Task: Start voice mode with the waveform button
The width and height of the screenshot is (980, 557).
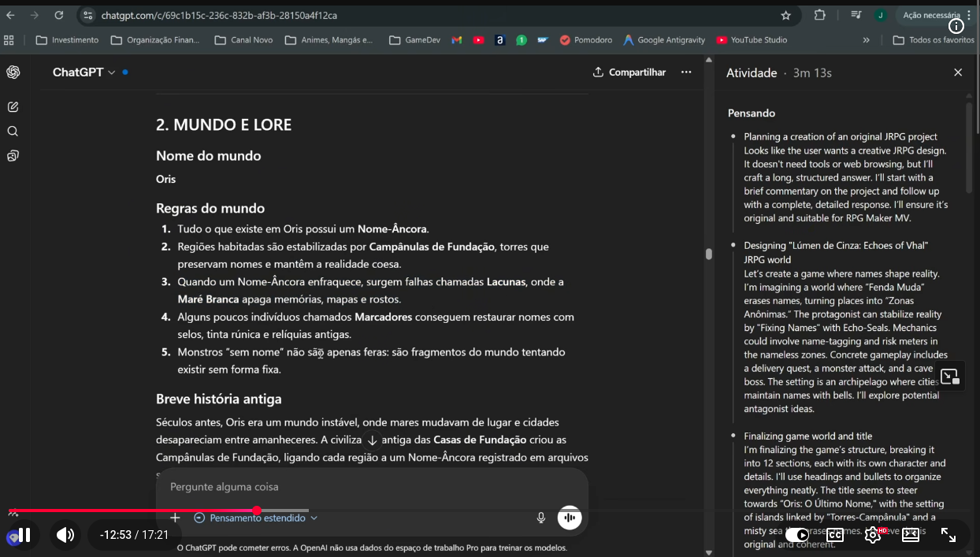Action: (x=570, y=518)
